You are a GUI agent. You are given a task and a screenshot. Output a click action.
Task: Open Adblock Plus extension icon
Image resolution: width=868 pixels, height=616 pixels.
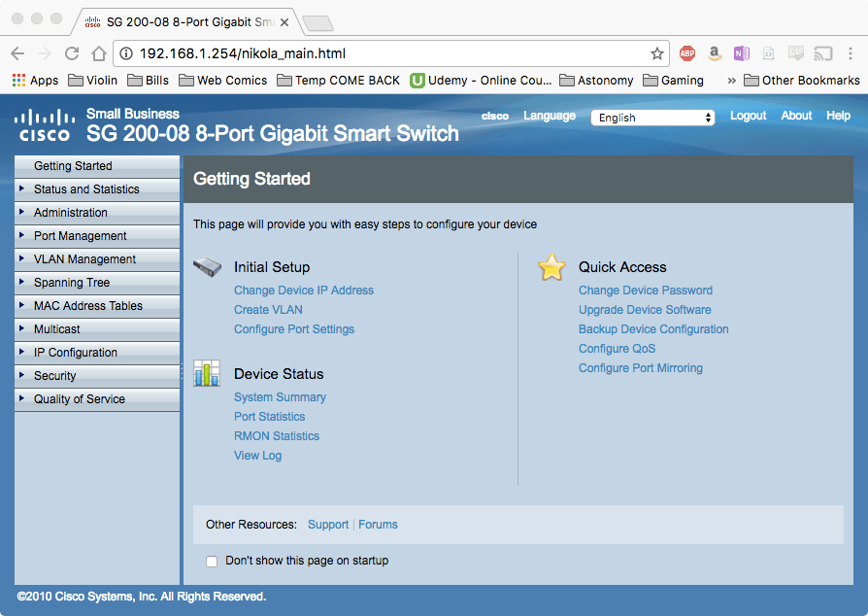pos(687,53)
